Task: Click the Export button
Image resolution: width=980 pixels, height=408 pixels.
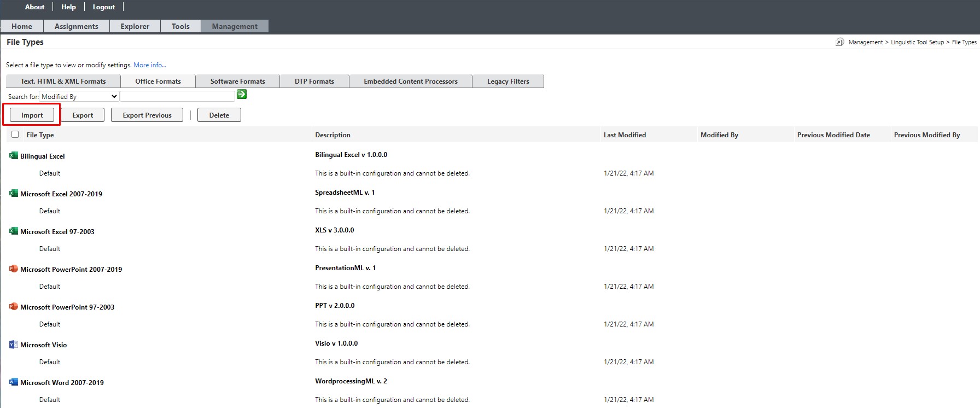Action: click(x=83, y=115)
